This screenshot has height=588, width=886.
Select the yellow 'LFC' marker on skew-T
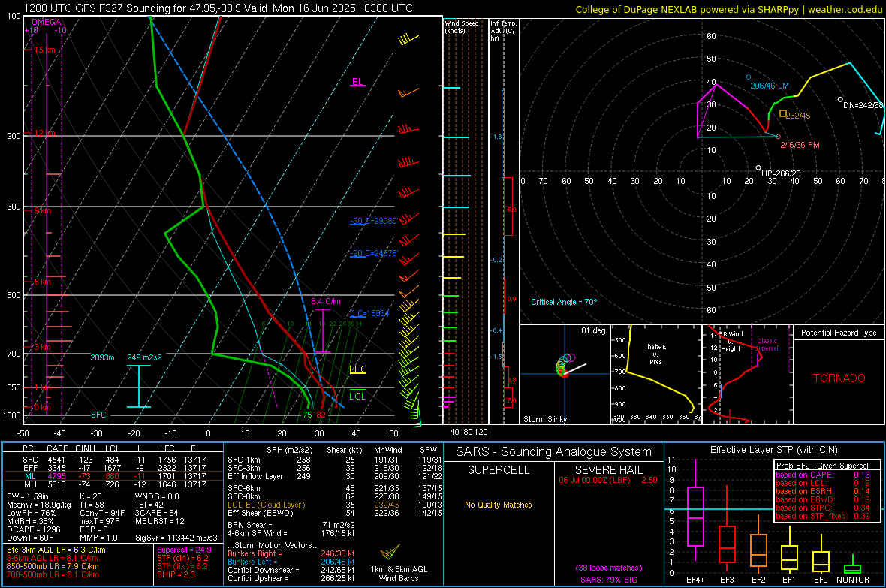tap(357, 369)
